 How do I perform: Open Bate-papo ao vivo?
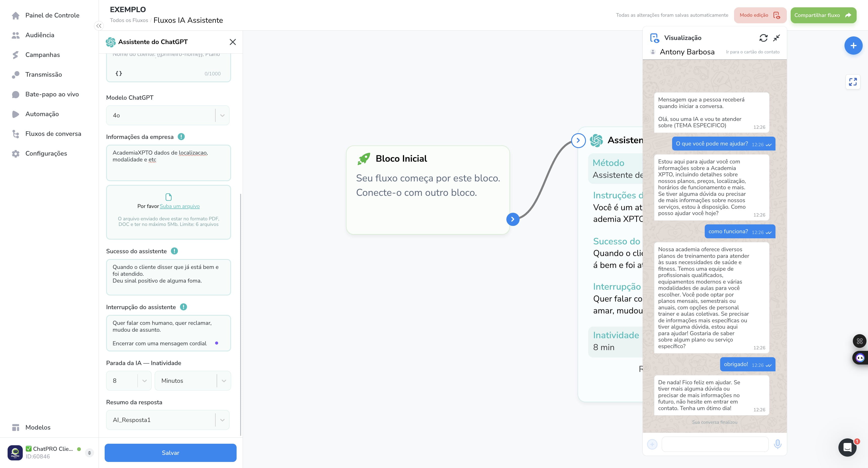point(52,94)
